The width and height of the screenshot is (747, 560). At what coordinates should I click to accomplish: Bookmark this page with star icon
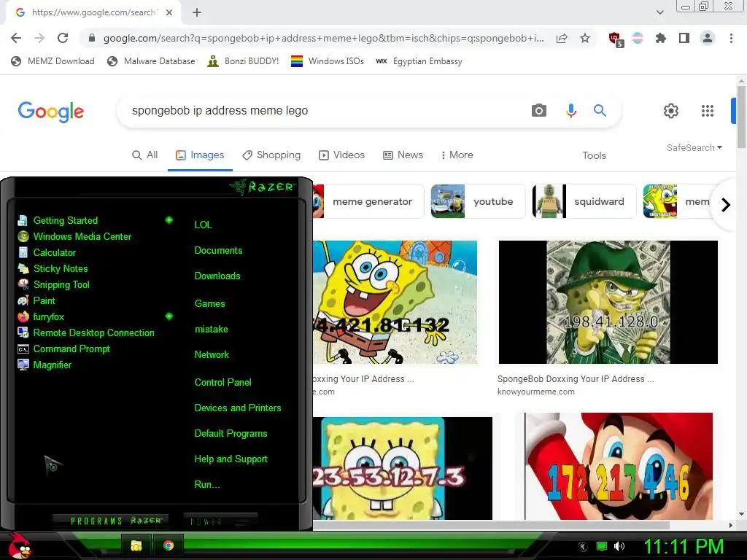coord(585,38)
